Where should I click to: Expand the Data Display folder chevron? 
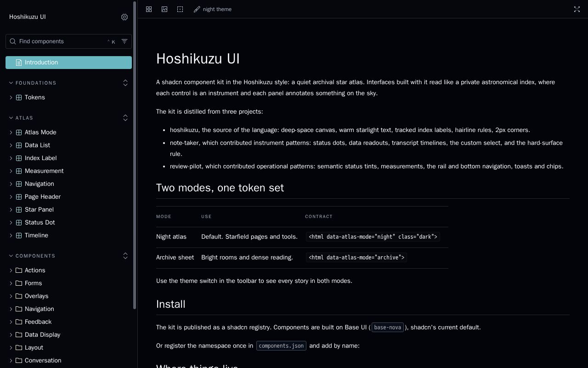(x=11, y=335)
